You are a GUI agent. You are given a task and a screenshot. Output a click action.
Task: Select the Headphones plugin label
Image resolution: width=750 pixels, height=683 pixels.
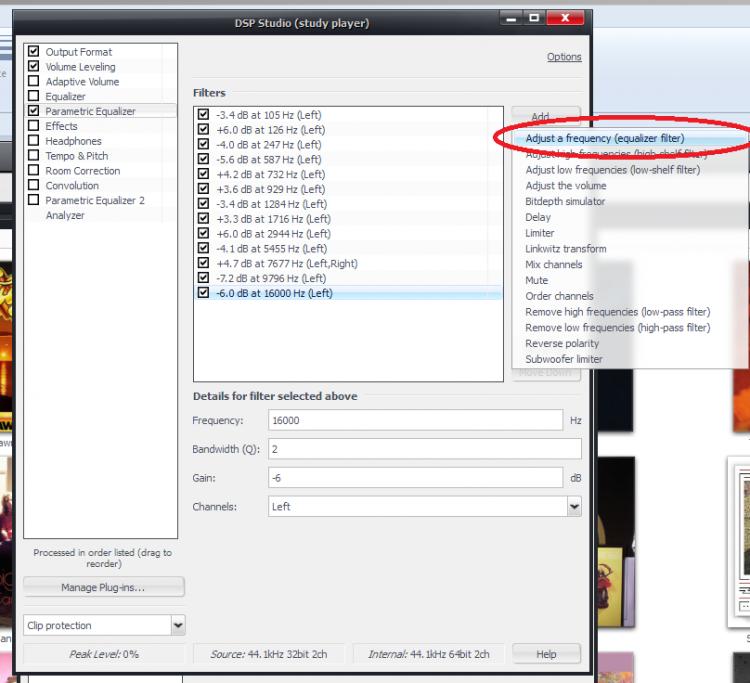pos(73,141)
